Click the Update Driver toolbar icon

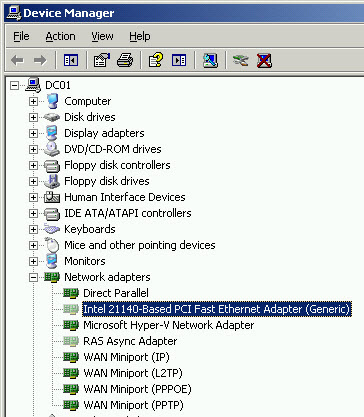tap(241, 60)
